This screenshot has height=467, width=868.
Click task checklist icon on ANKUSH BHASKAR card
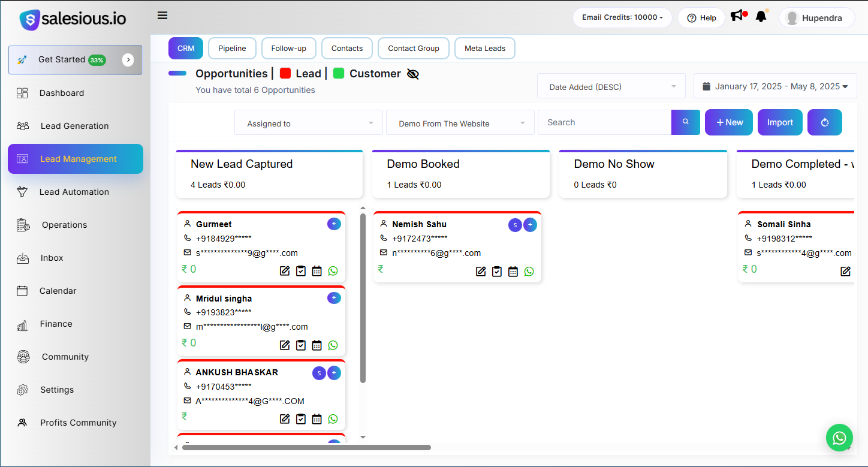coord(301,419)
